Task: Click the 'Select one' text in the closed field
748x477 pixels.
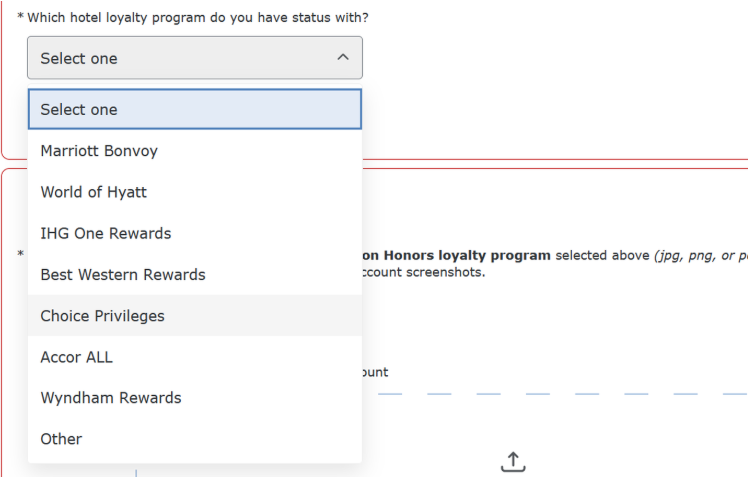Action: pos(79,58)
